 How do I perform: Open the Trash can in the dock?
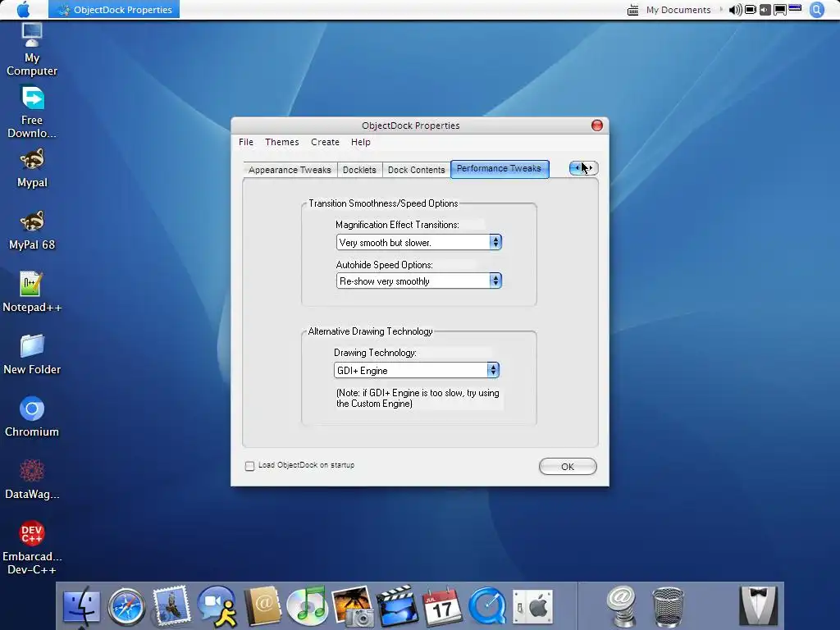pos(668,607)
